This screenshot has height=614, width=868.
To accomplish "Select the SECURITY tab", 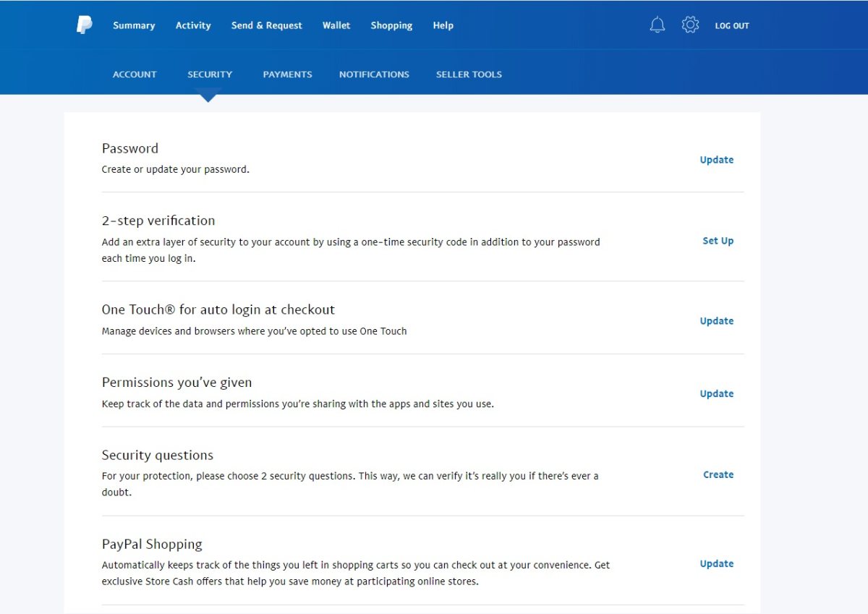I will tap(210, 74).
